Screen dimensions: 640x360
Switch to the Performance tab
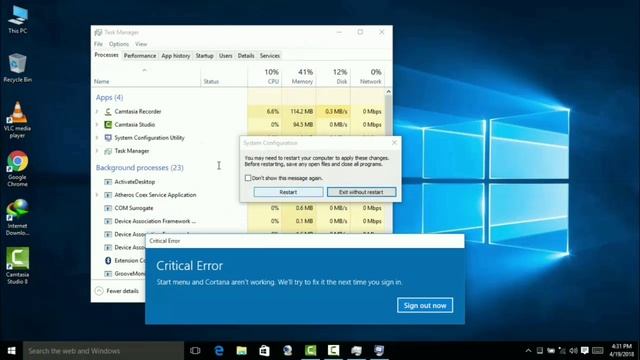pyautogui.click(x=140, y=56)
